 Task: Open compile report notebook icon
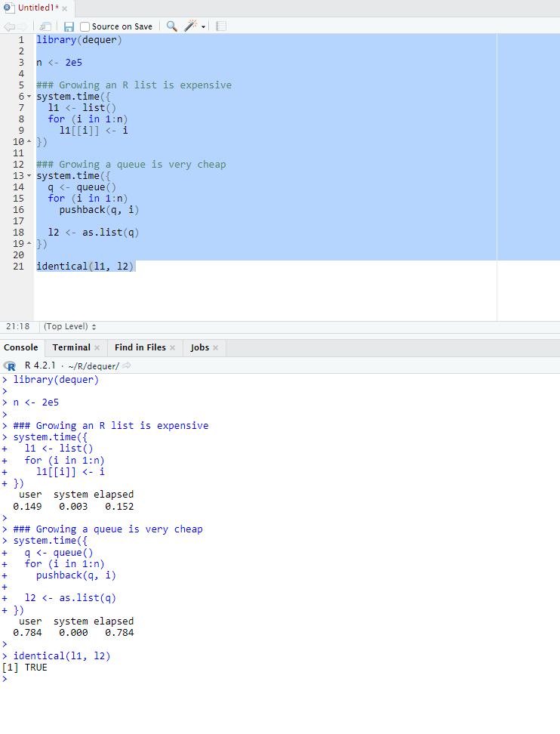tap(221, 26)
